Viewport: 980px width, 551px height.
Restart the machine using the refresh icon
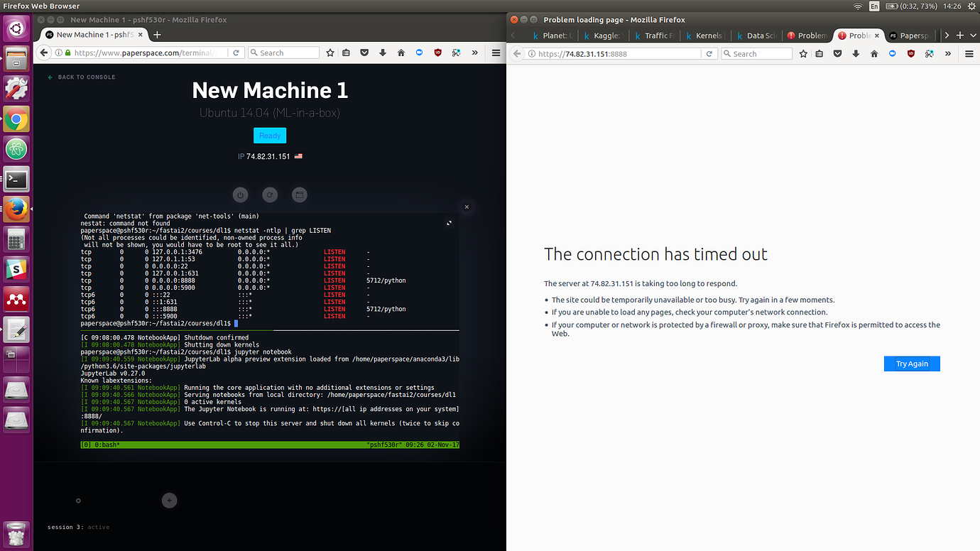270,195
